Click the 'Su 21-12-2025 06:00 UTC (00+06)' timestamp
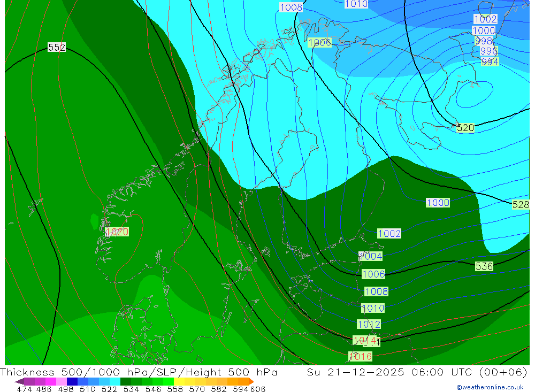This screenshot has height=392, width=535. tap(417, 372)
